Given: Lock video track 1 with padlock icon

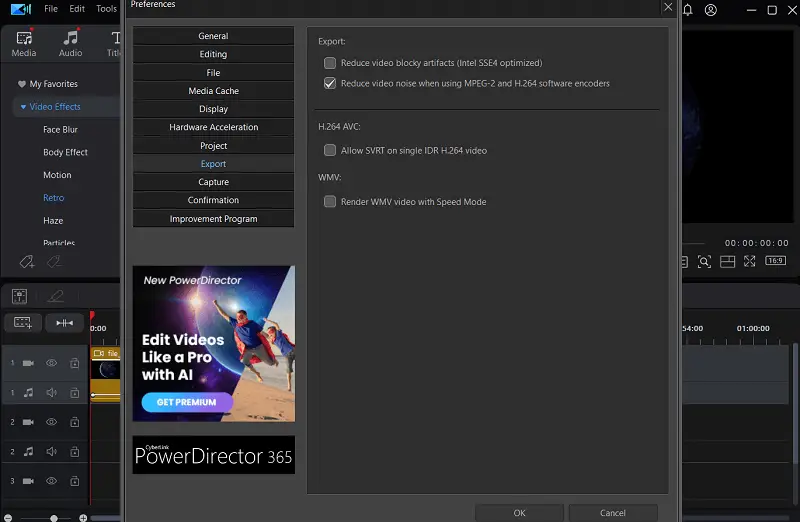Looking at the screenshot, I should [x=74, y=364].
